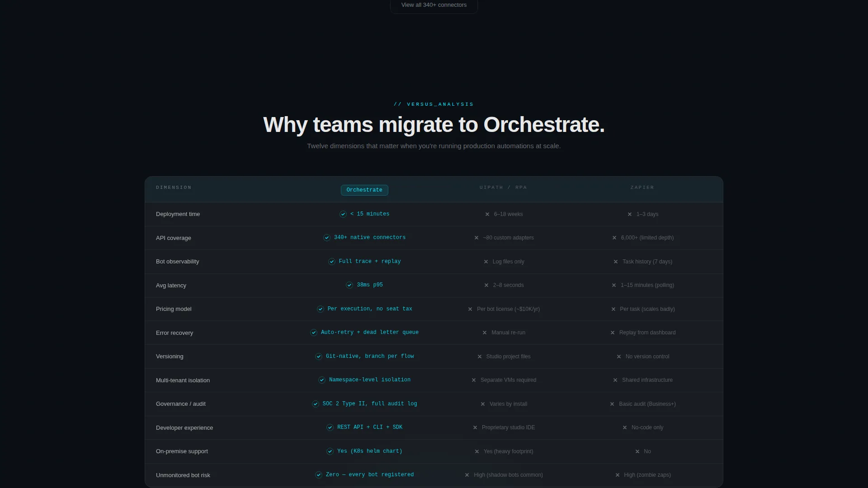Click the checkmark icon beside '< 15 minutes'
This screenshot has height=488, width=868.
point(343,214)
